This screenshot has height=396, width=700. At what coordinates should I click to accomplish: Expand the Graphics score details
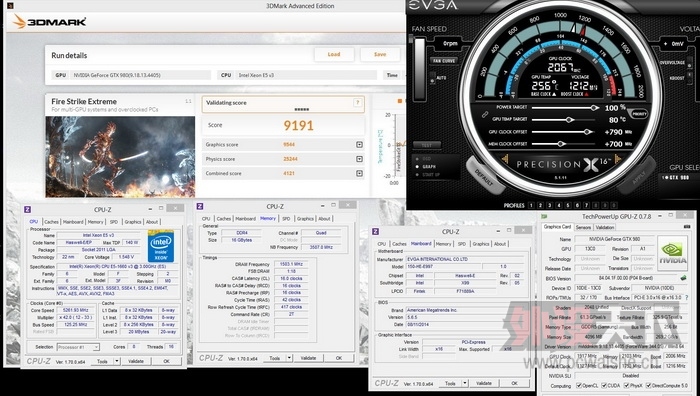point(359,145)
